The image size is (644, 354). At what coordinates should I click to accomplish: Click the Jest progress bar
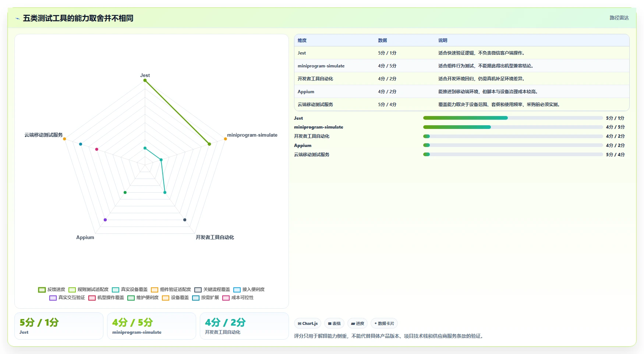click(x=513, y=118)
